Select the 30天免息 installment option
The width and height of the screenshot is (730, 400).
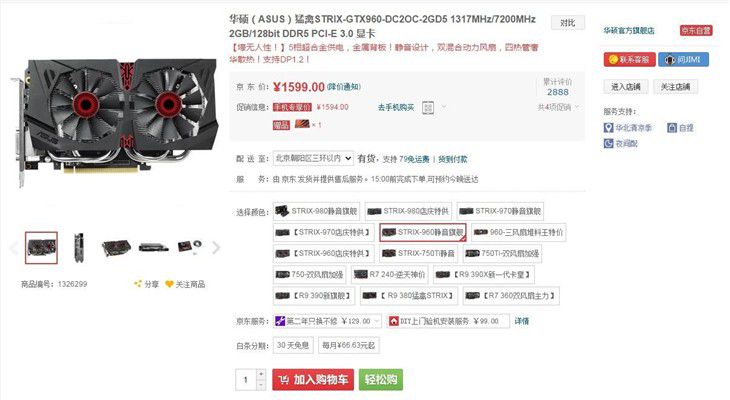pyautogui.click(x=293, y=346)
